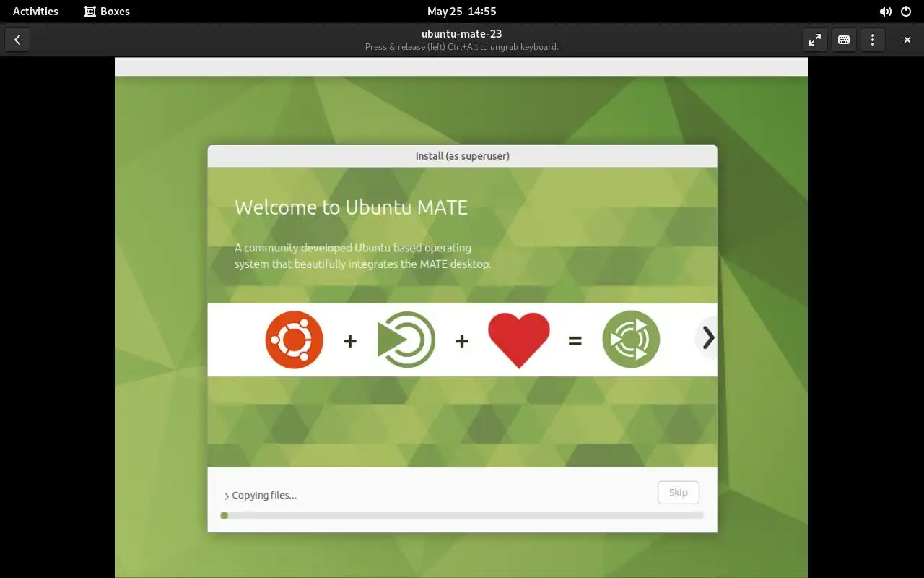Open the Activities overview
This screenshot has width=924, height=578.
click(35, 11)
